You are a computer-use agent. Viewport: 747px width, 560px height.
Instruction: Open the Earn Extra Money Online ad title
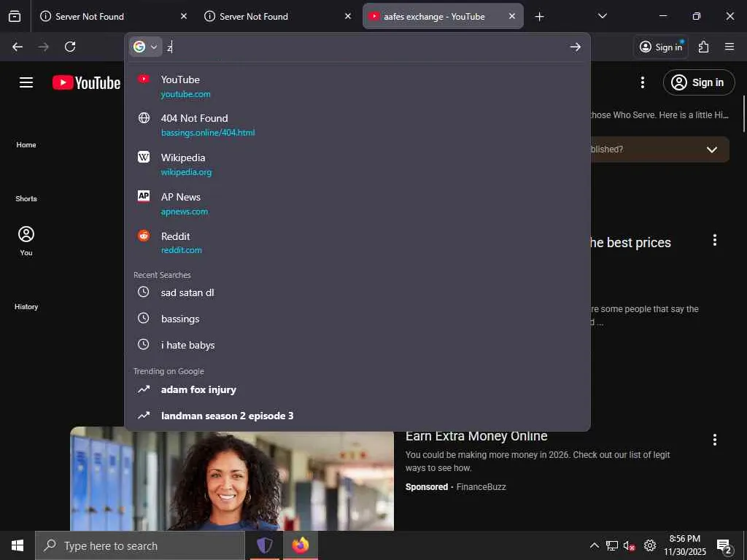coord(476,436)
